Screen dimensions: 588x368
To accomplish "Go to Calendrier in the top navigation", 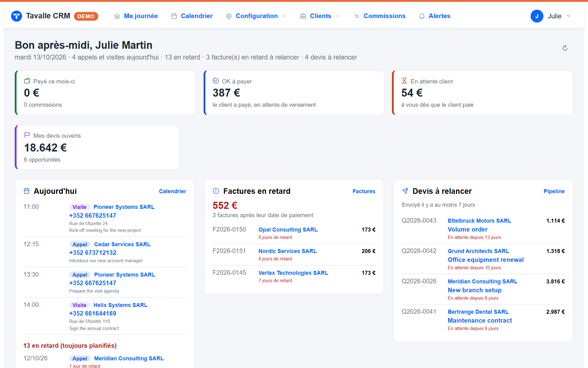I will coord(197,16).
